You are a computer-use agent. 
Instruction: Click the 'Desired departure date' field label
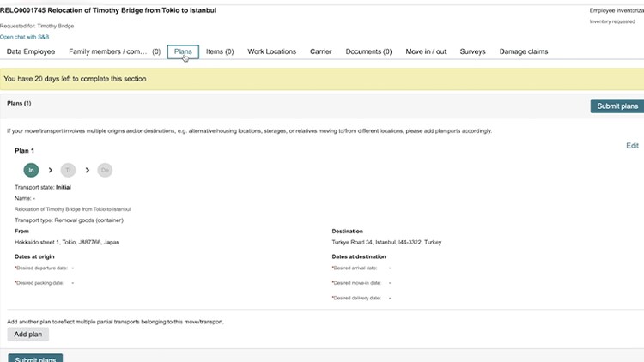point(41,268)
